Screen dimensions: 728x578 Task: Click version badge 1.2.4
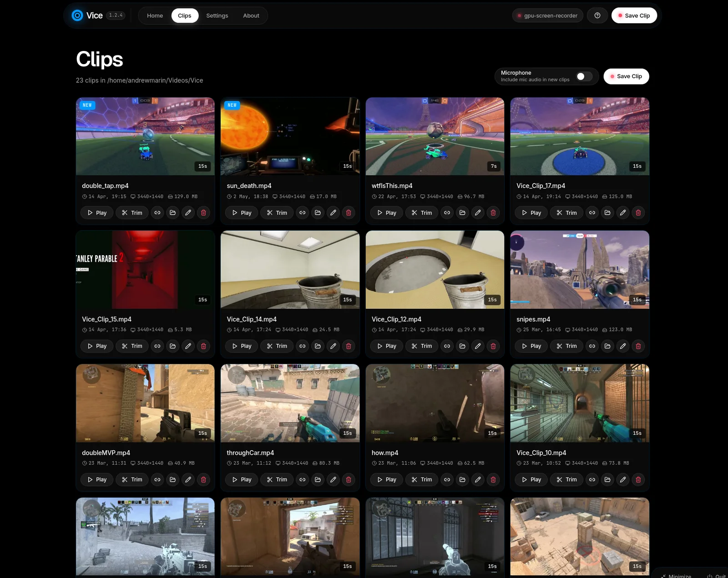click(116, 15)
